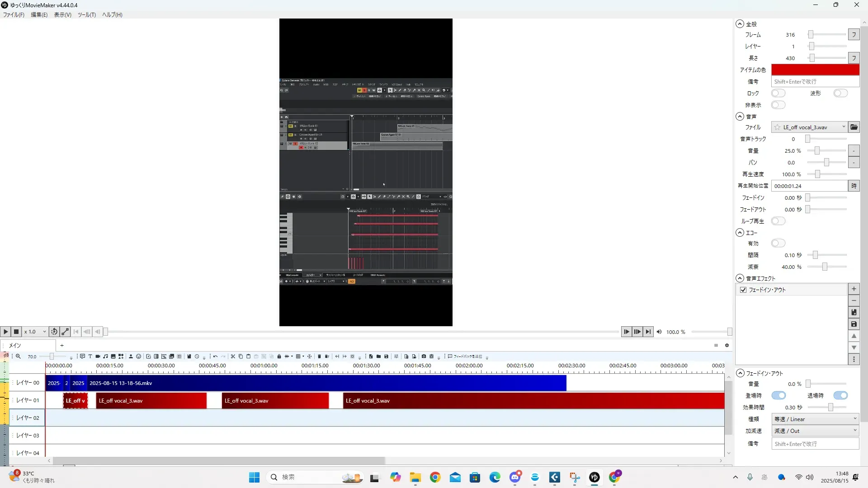Collapse the エコー section

point(740,233)
